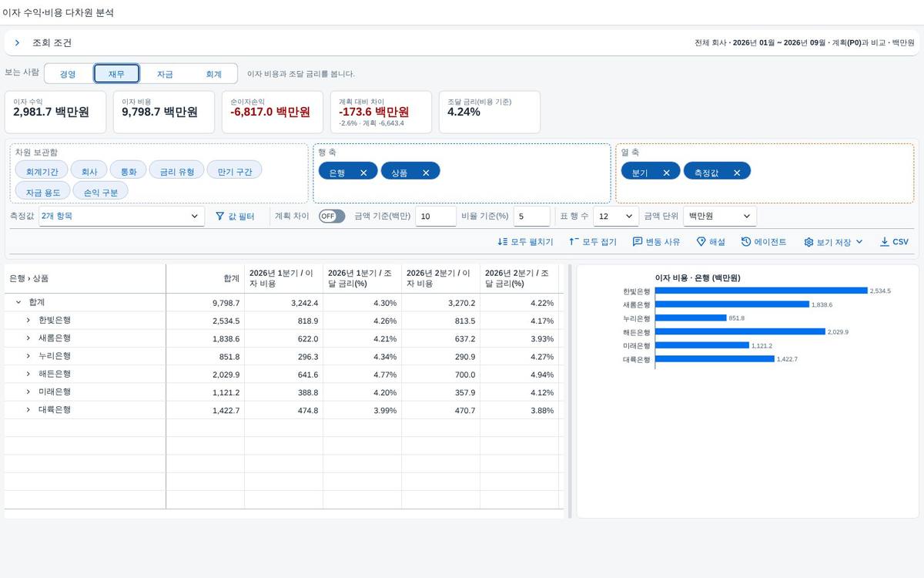Collapse the 합계 total row
Viewport: 924px width, 578px height.
(18, 303)
